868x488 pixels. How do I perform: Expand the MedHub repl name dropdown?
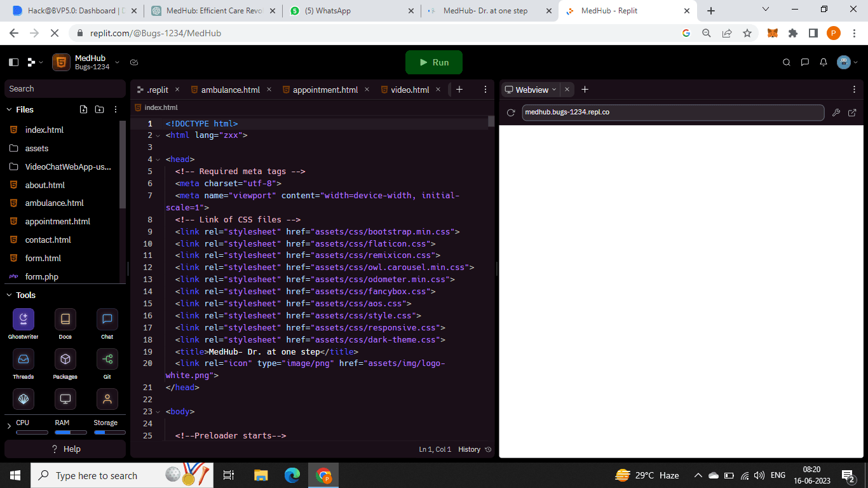117,62
